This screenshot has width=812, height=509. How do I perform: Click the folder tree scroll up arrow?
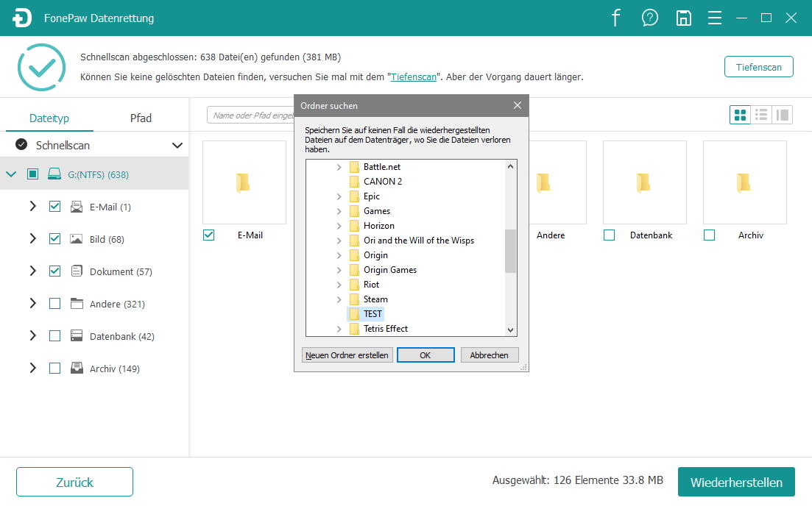pyautogui.click(x=511, y=166)
